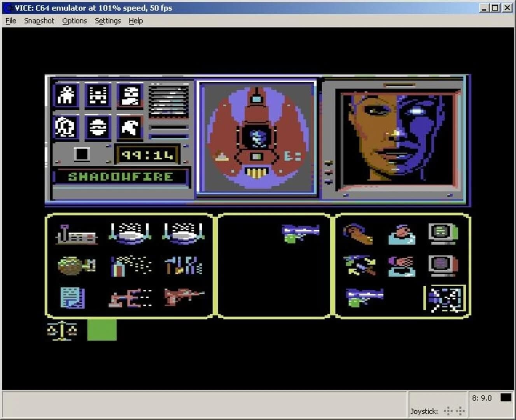This screenshot has width=516, height=420.
Task: Select the planet with docked ship icon
Action: click(x=76, y=265)
